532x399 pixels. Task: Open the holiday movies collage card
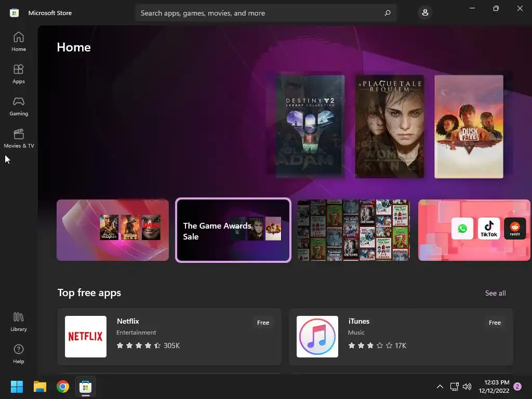pyautogui.click(x=353, y=230)
